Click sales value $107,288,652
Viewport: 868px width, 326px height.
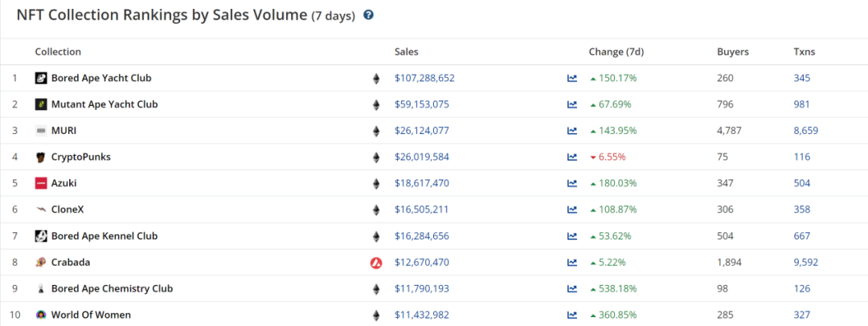click(x=424, y=78)
